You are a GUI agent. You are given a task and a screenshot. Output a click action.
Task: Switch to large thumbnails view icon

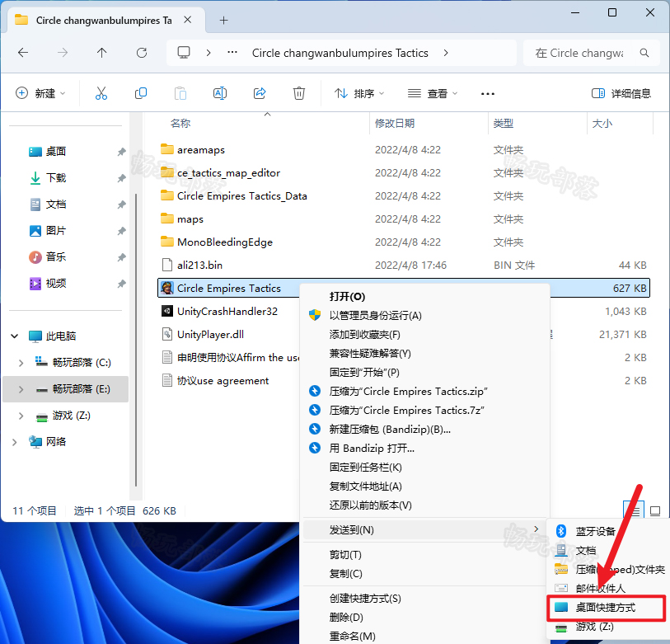(x=654, y=510)
